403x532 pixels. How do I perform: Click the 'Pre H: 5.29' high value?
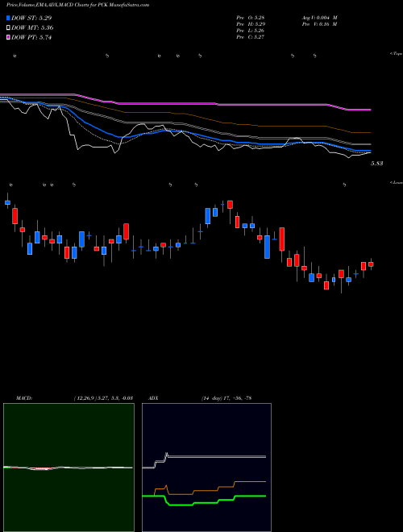pos(251,24)
